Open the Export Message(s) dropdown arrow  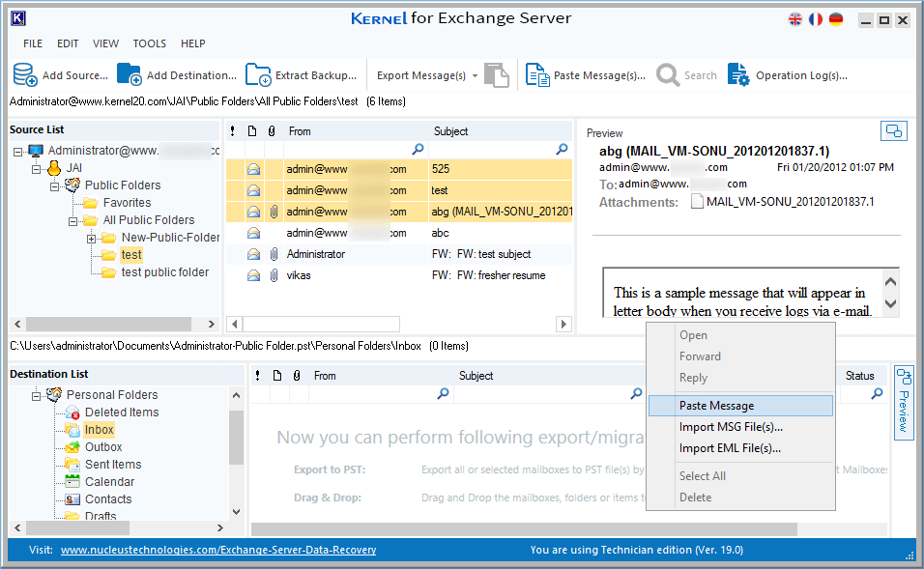(475, 76)
